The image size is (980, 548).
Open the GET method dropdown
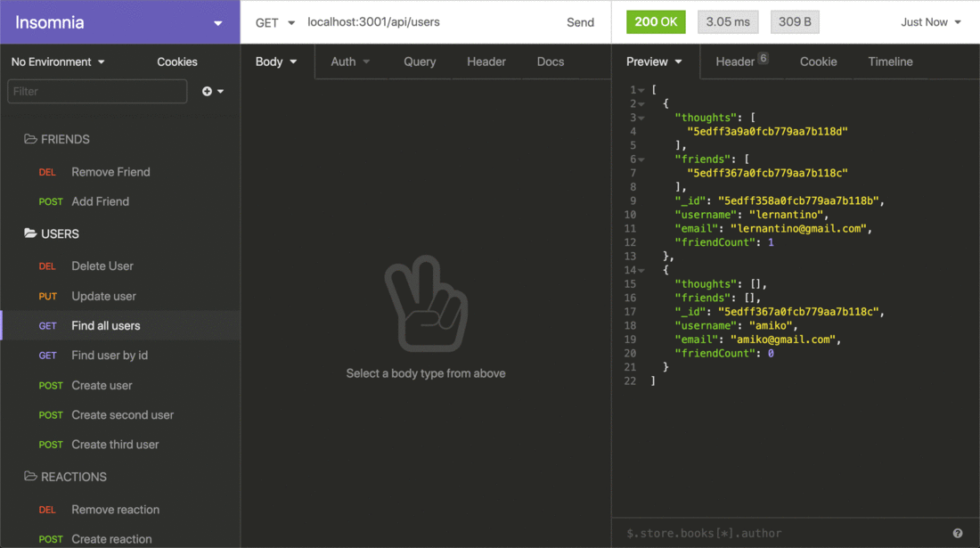pyautogui.click(x=274, y=22)
